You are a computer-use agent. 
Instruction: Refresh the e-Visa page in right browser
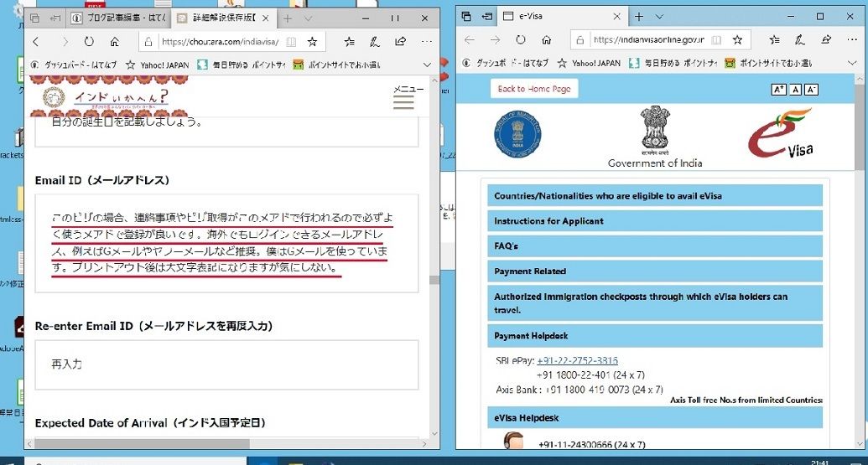tap(520, 40)
